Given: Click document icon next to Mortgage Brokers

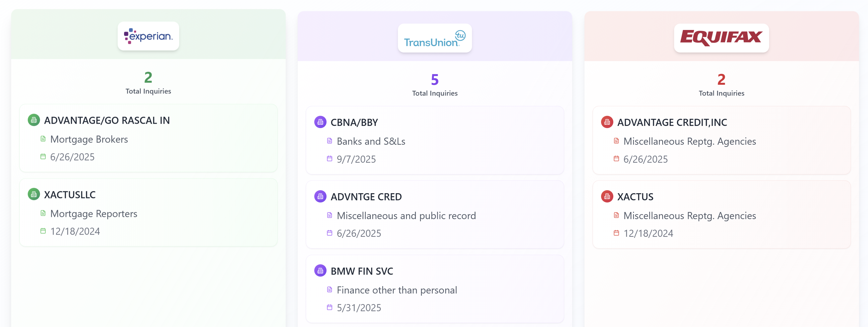Looking at the screenshot, I should [43, 139].
